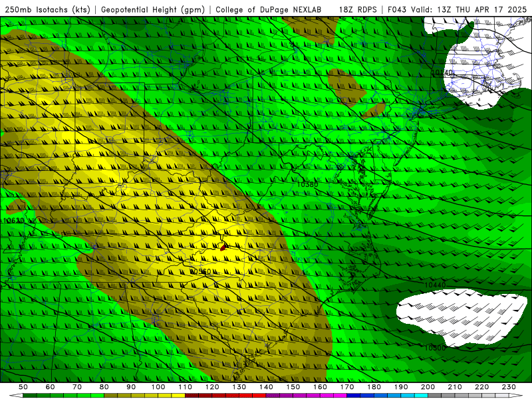
Task: Click the '18Z RDPS' model run label
Action: click(358, 9)
